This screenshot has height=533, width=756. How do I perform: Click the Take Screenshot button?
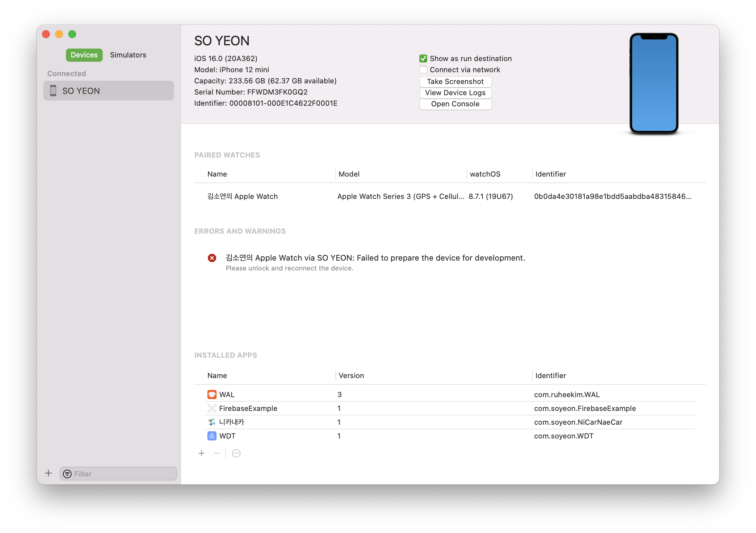pyautogui.click(x=455, y=81)
